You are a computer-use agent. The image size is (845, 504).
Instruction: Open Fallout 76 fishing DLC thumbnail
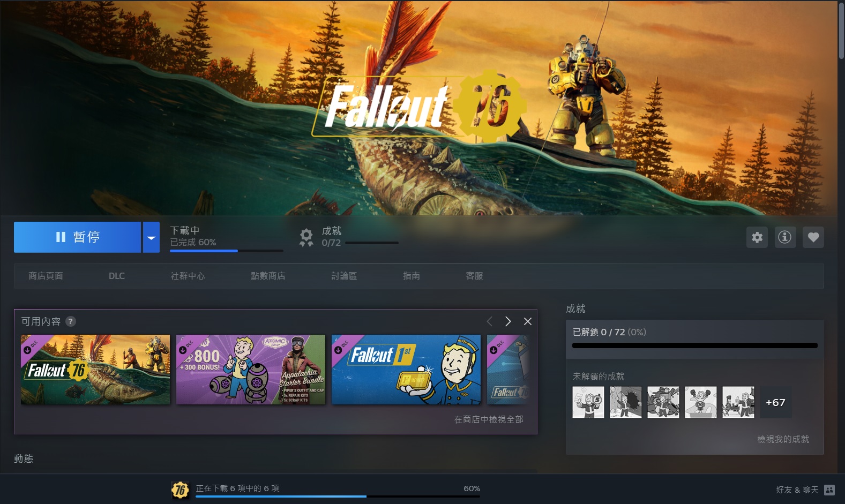click(x=95, y=370)
